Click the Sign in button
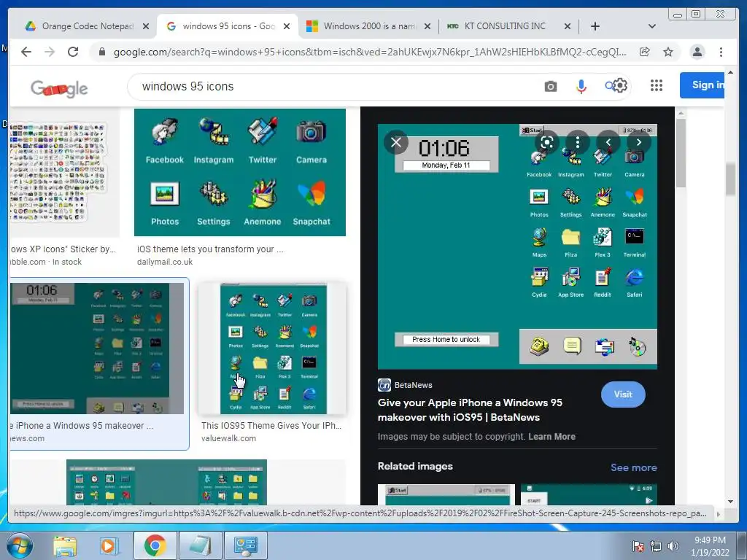Viewport: 747px width, 560px height. point(703,85)
